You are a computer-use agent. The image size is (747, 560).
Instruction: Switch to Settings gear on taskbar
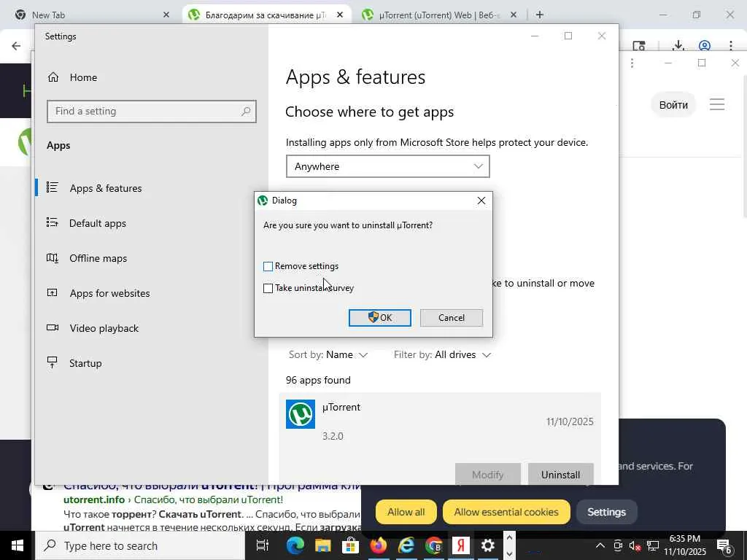point(488,545)
